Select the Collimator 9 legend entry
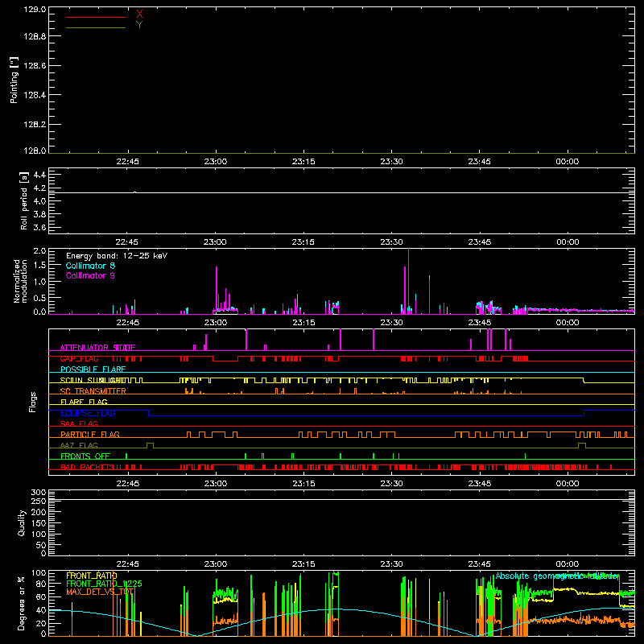The height and width of the screenshot is (644, 644). 90,275
